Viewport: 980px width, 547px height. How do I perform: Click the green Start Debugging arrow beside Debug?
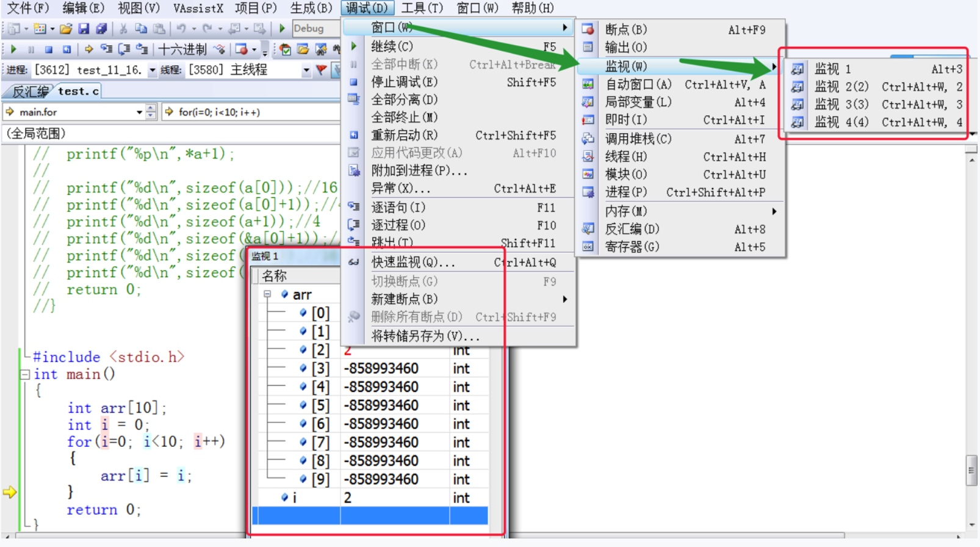282,29
